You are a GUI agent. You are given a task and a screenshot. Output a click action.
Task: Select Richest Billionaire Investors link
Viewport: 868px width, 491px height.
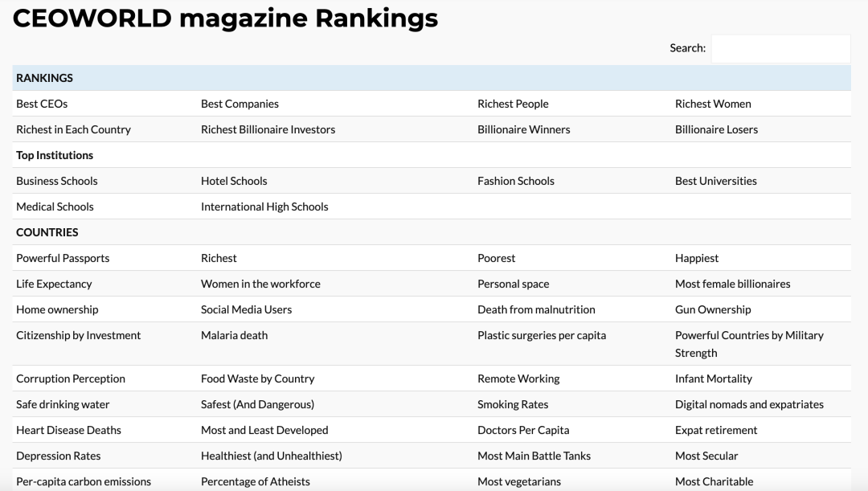tap(268, 129)
